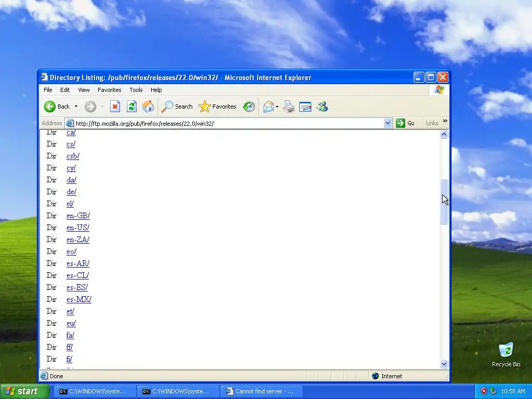Open the Help menu

(156, 90)
